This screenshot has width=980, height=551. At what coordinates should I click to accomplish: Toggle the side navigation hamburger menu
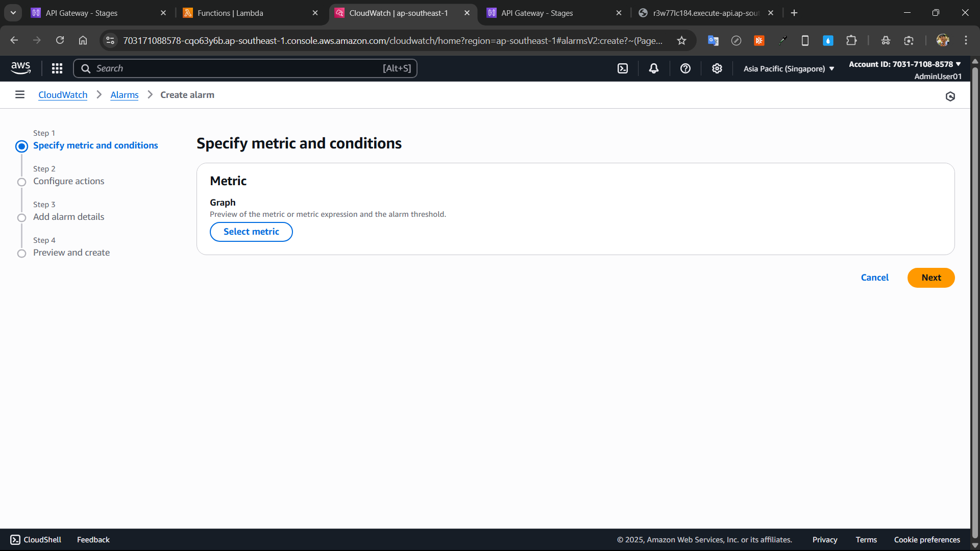[20, 94]
